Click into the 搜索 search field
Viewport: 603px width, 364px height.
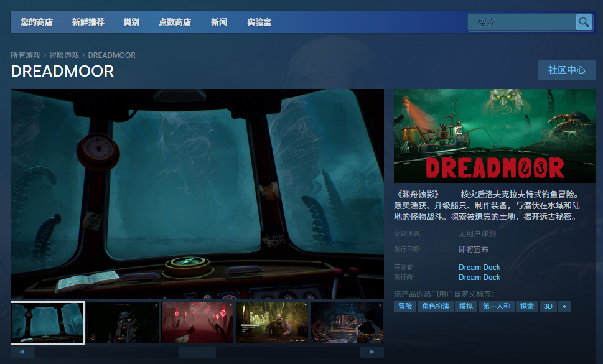pos(521,22)
